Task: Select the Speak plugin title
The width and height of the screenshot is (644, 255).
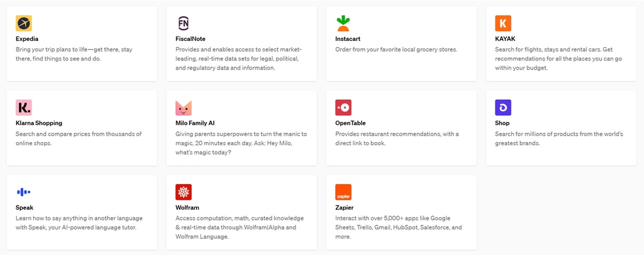Action: tap(25, 207)
